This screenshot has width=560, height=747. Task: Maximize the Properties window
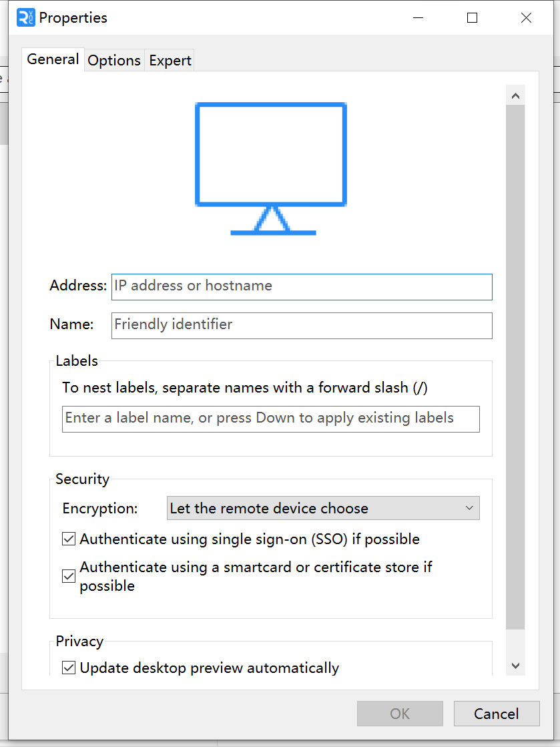(472, 17)
